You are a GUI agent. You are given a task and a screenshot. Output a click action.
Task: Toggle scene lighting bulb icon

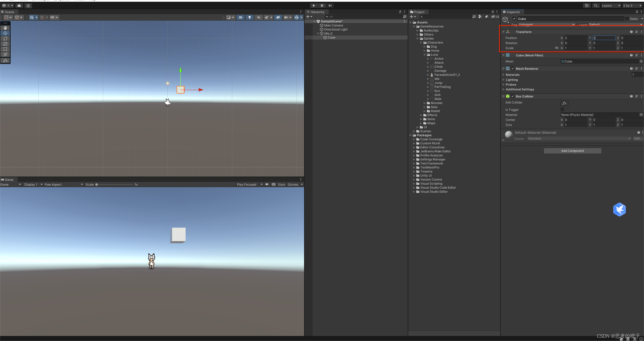250,17
